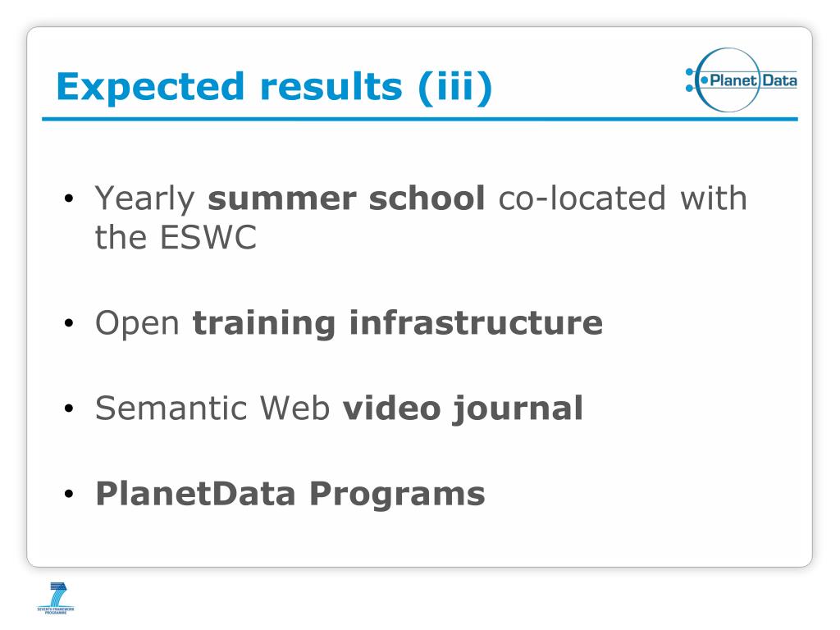This screenshot has height=630, width=840.
Task: Click the phrase co-located with
Action: point(623,198)
